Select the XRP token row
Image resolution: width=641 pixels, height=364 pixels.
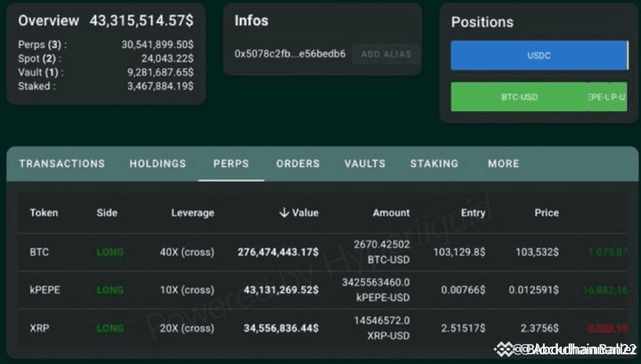322,328
